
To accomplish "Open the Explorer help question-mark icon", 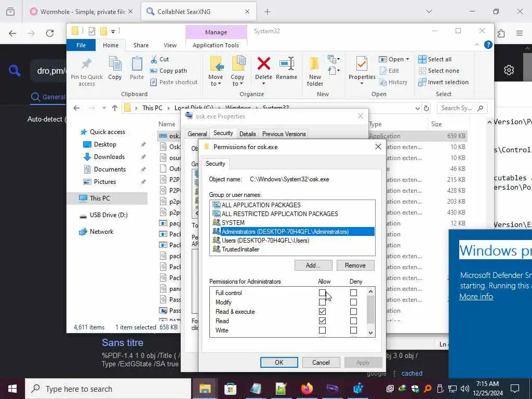I will coord(488,45).
